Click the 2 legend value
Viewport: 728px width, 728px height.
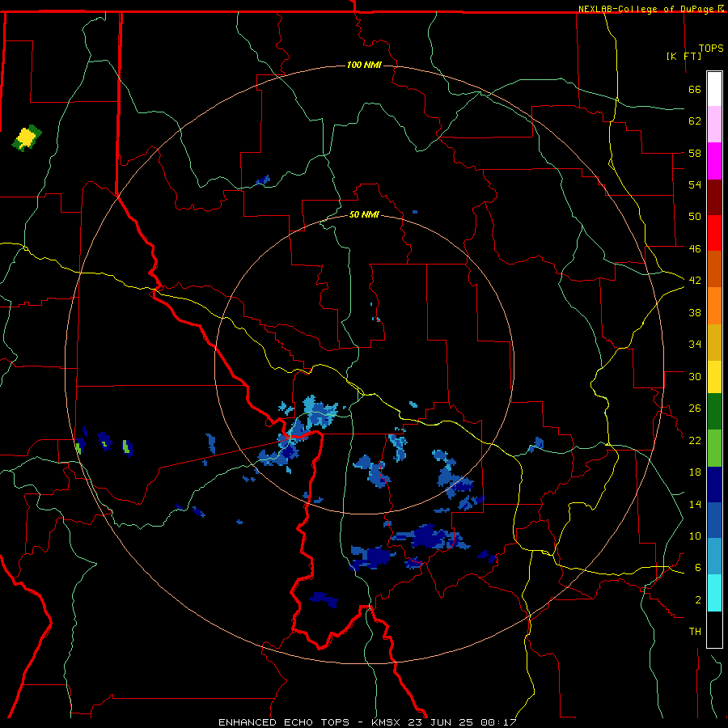(698, 600)
